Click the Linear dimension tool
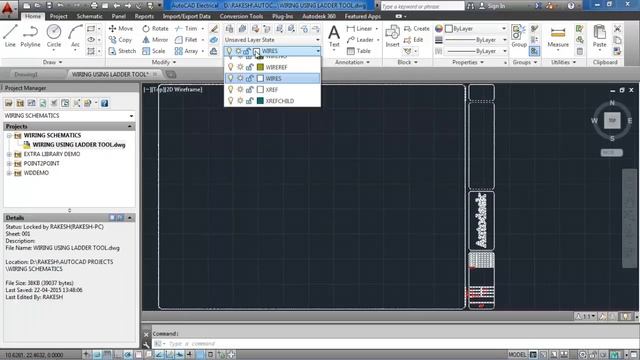The width and height of the screenshot is (640, 360). pos(359,29)
